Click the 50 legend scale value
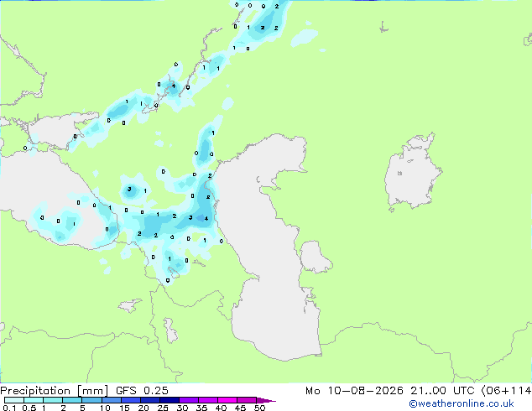The image size is (532, 411). point(259,408)
